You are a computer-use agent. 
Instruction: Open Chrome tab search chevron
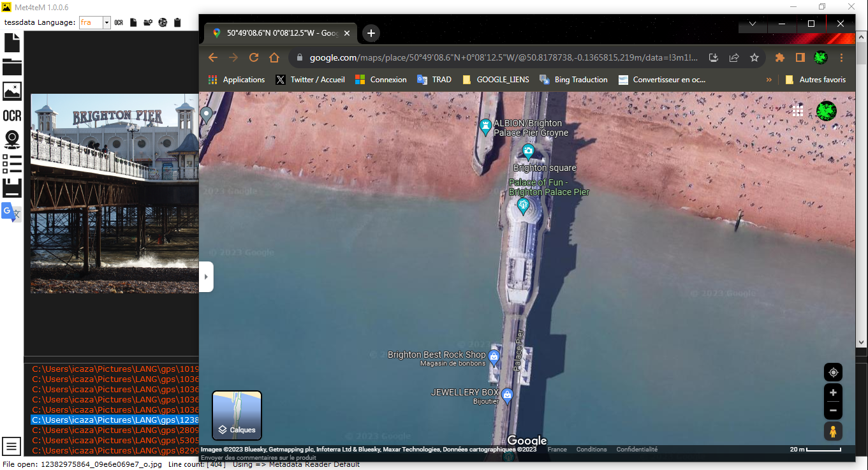(753, 24)
